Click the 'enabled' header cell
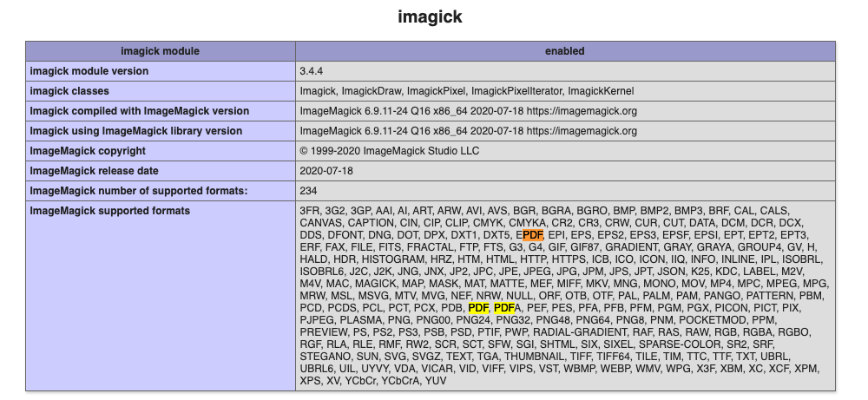The image size is (868, 400). pyautogui.click(x=565, y=51)
